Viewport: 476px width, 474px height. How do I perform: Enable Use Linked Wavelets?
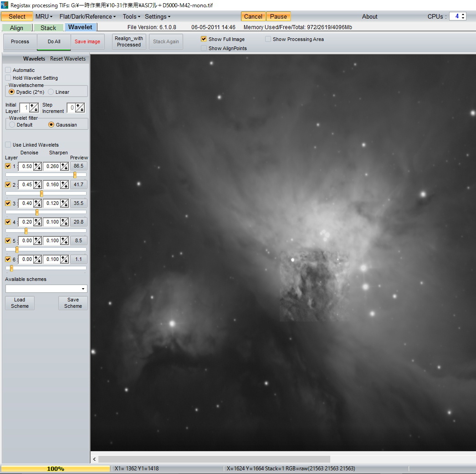(x=8, y=145)
